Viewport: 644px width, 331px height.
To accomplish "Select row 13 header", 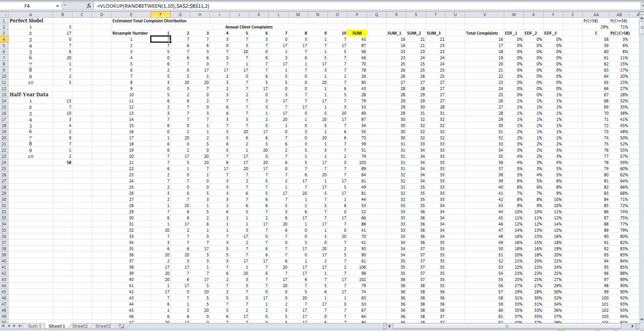I will (4, 94).
